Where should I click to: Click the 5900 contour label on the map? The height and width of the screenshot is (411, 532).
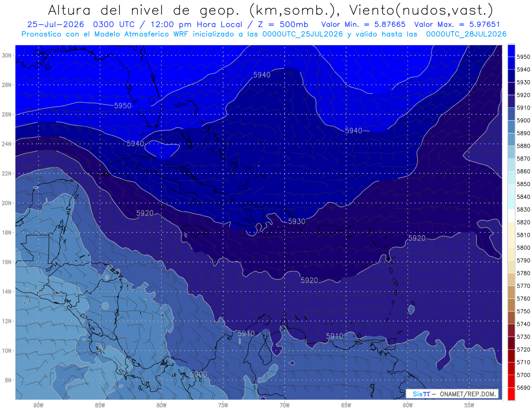coord(199,374)
